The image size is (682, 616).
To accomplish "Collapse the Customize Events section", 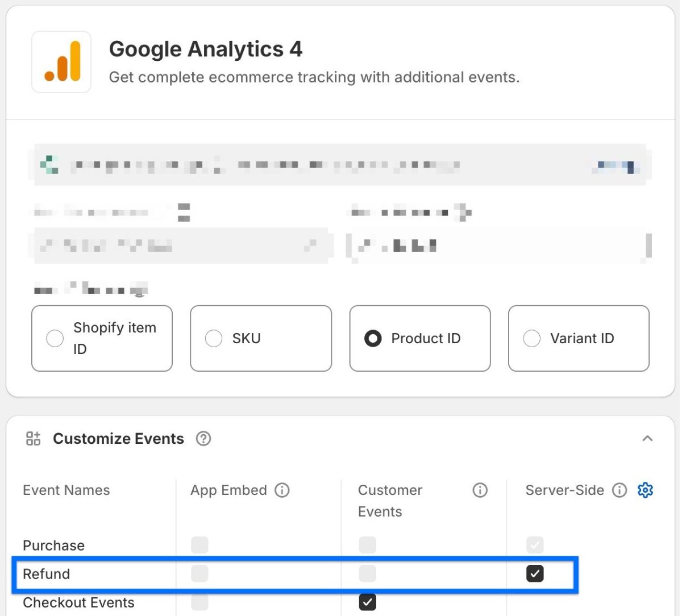I will point(647,439).
